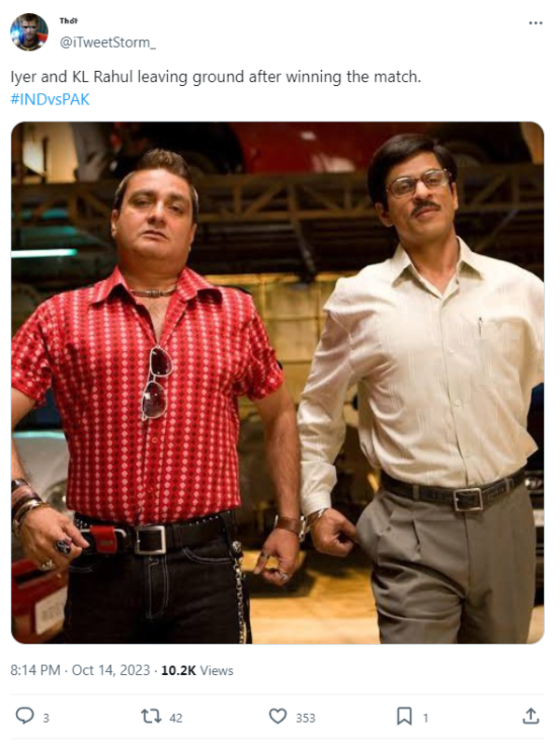Image resolution: width=560 pixels, height=744 pixels.
Task: Click the bookmark count 1
Action: (426, 719)
